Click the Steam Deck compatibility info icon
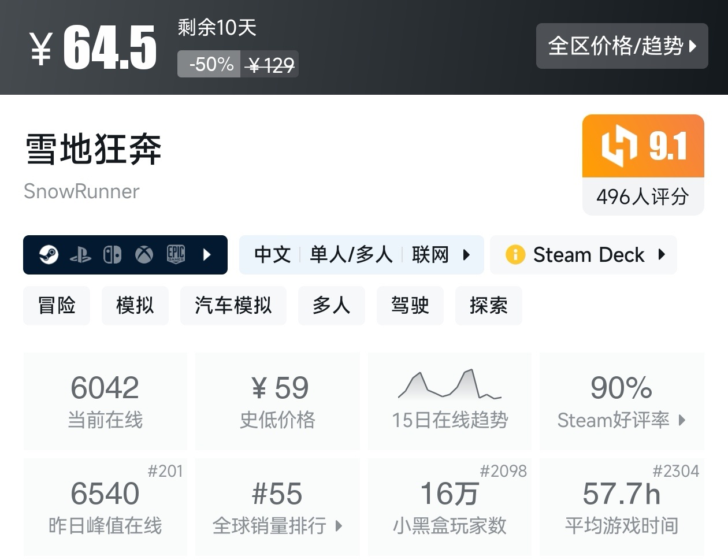Viewport: 728px width, 560px height. (x=515, y=254)
